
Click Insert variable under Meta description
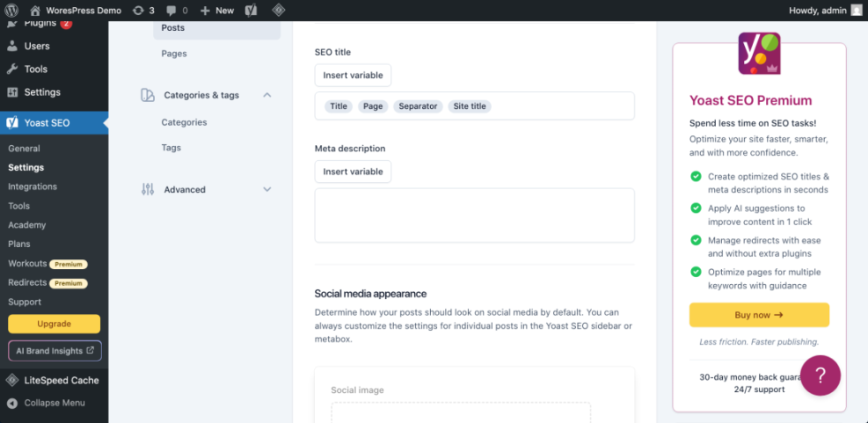(354, 171)
